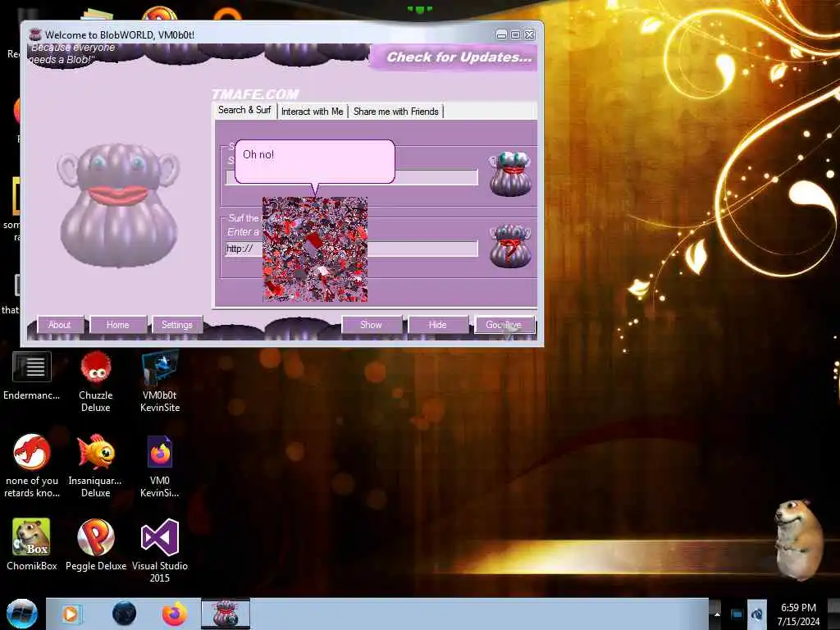Open Firefox from the taskbar
Image resolution: width=840 pixels, height=630 pixels.
(x=175, y=614)
